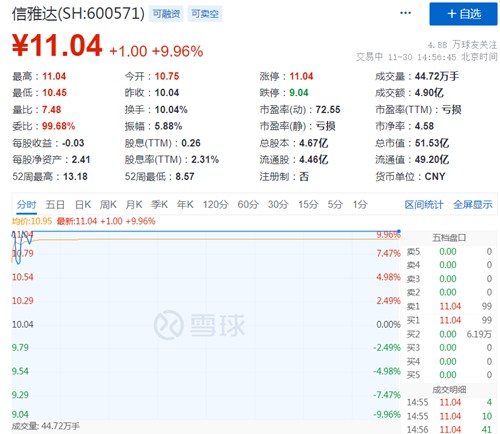Switch to the 五日 chart tab
The image size is (500, 434).
[55, 204]
